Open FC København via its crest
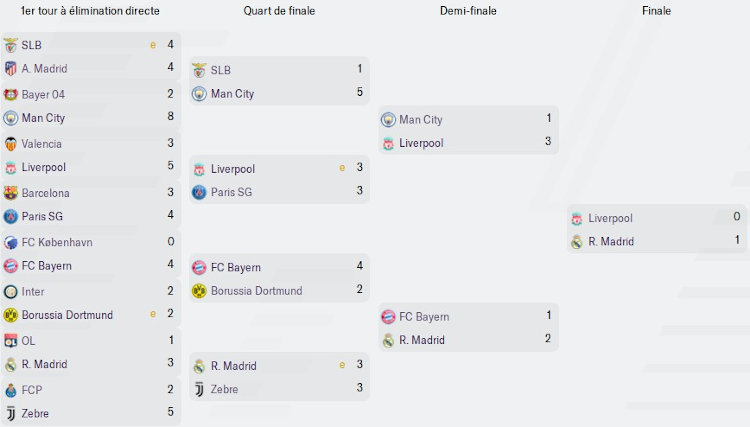The image size is (750, 427). [11, 242]
